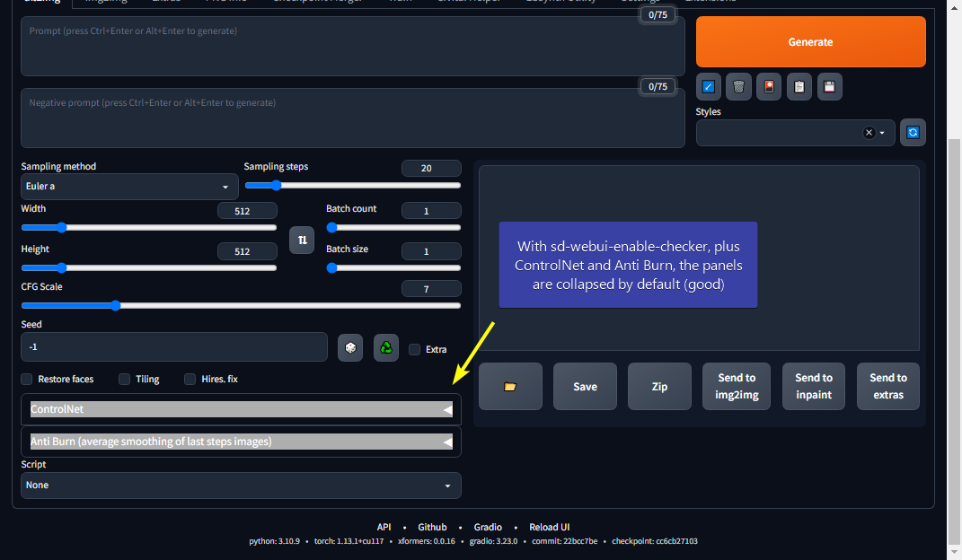962x560 pixels.
Task: Turn on Hires. fix
Action: pos(190,379)
